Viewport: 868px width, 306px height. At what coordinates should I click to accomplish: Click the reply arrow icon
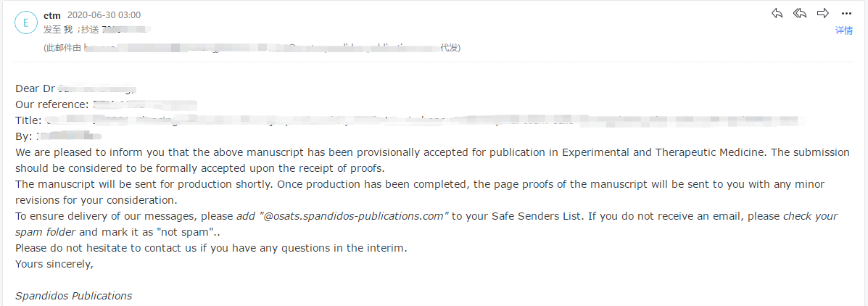tap(777, 13)
